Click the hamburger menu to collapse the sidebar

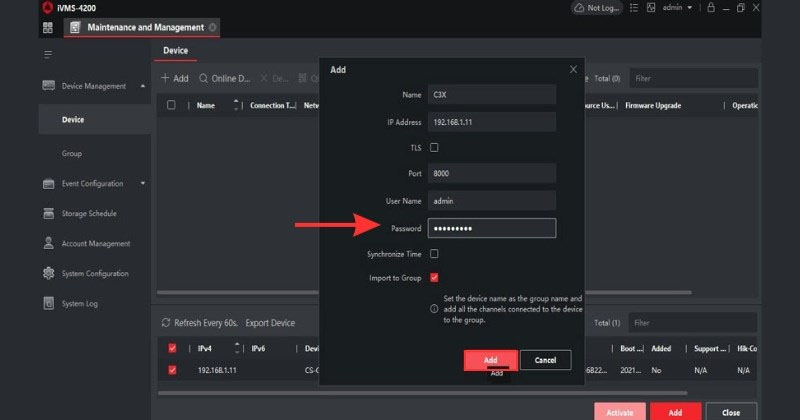click(x=48, y=54)
